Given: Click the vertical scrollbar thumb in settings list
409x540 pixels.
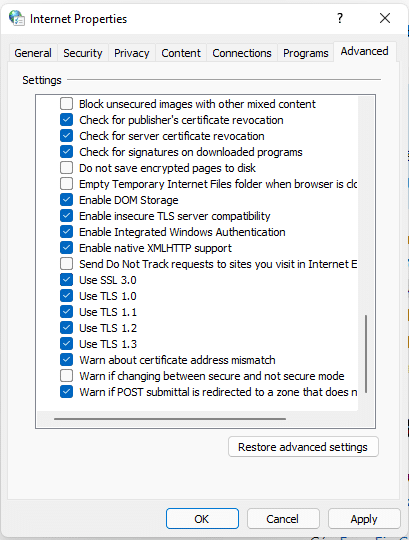Looking at the screenshot, I should click(x=366, y=354).
